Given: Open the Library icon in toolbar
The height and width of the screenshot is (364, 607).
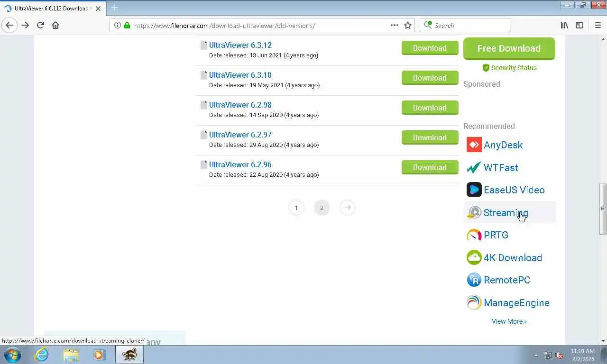Looking at the screenshot, I should point(564,25).
